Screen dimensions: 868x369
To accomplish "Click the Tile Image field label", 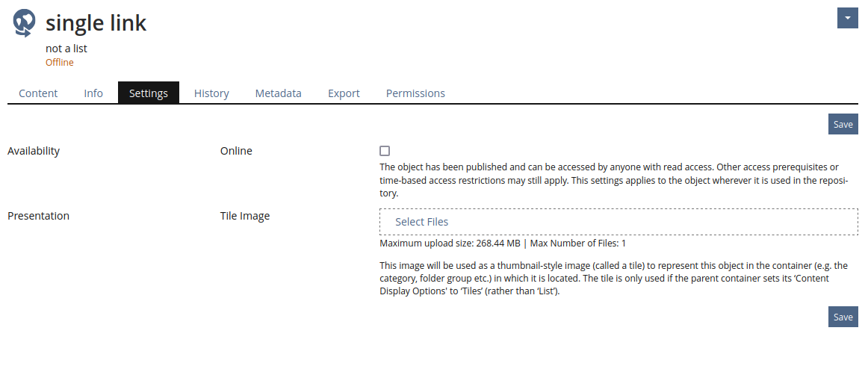I will click(245, 216).
